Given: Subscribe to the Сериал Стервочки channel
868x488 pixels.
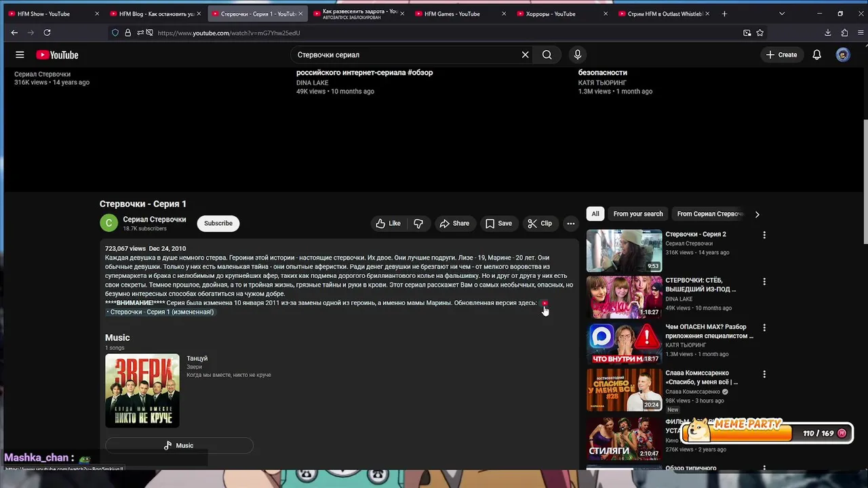Looking at the screenshot, I should [x=218, y=223].
